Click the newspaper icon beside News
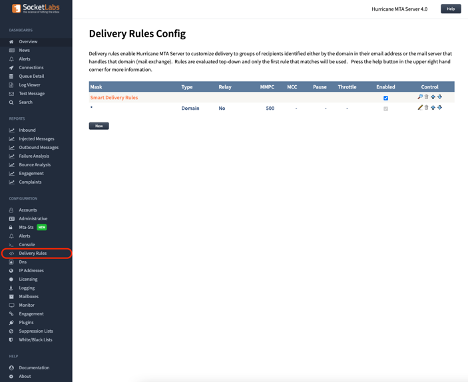The width and height of the screenshot is (468, 382). click(12, 50)
